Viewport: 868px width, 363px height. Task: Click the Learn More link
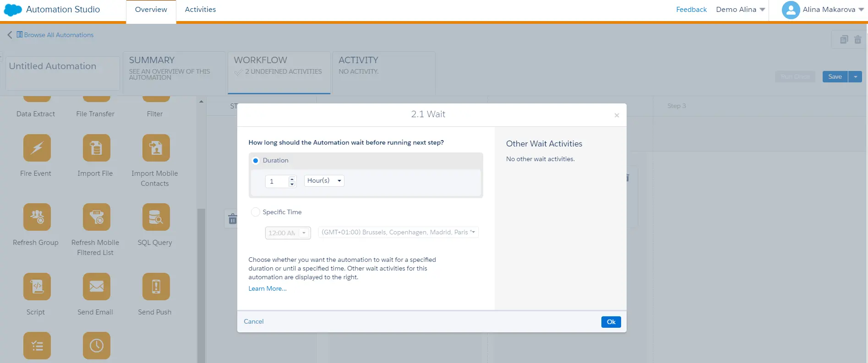pos(267,289)
